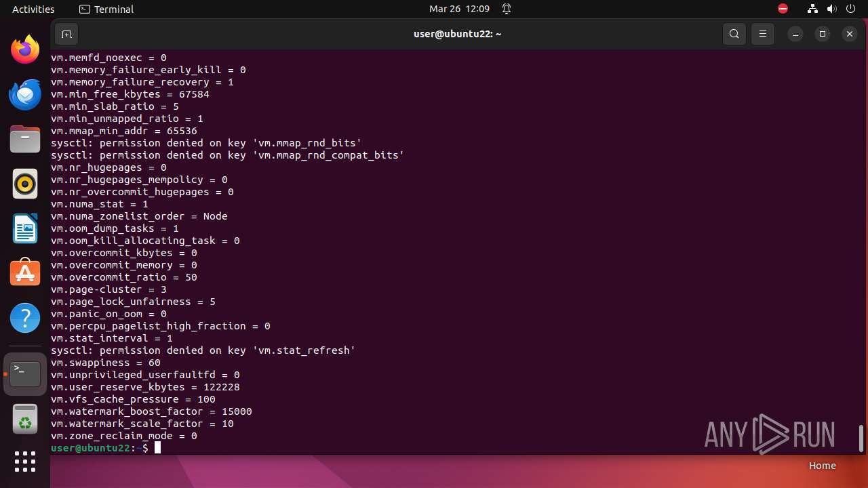Click the 'vm.stat_refresh' permission denied line

[x=203, y=350]
